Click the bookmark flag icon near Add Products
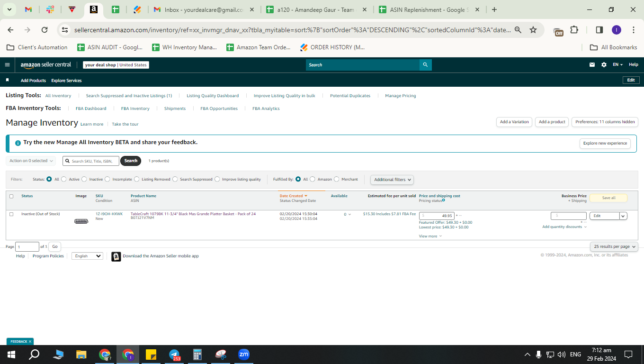This screenshot has height=364, width=644. [x=7, y=80]
